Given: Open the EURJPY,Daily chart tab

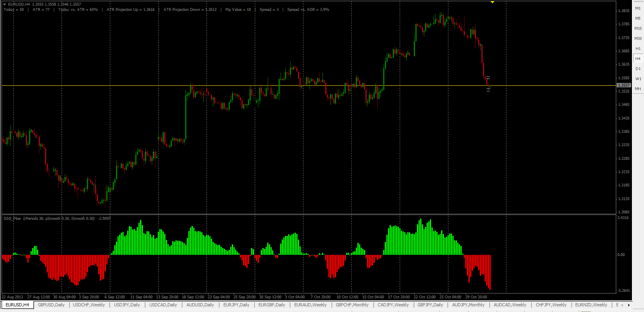Looking at the screenshot, I should pyautogui.click(x=236, y=305).
